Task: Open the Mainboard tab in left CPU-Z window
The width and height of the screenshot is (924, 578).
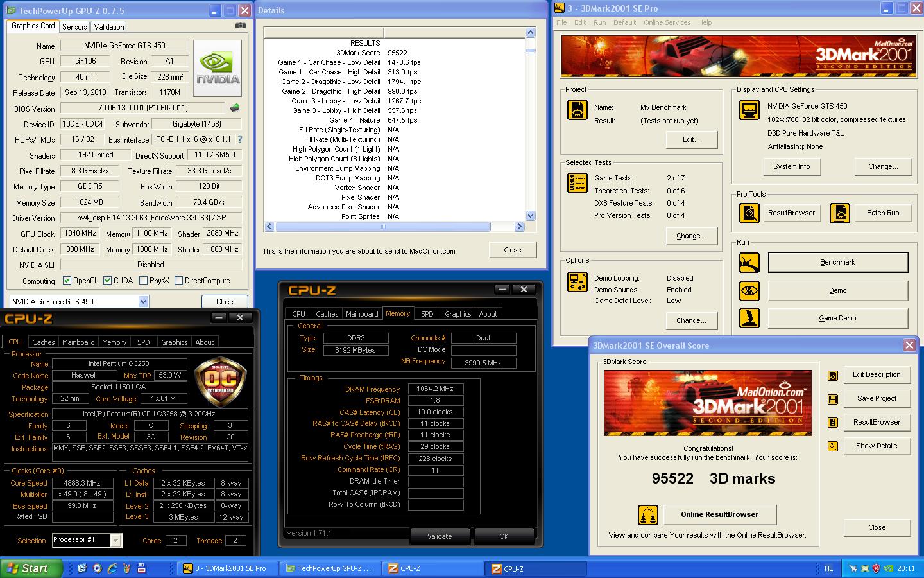Action: [78, 342]
